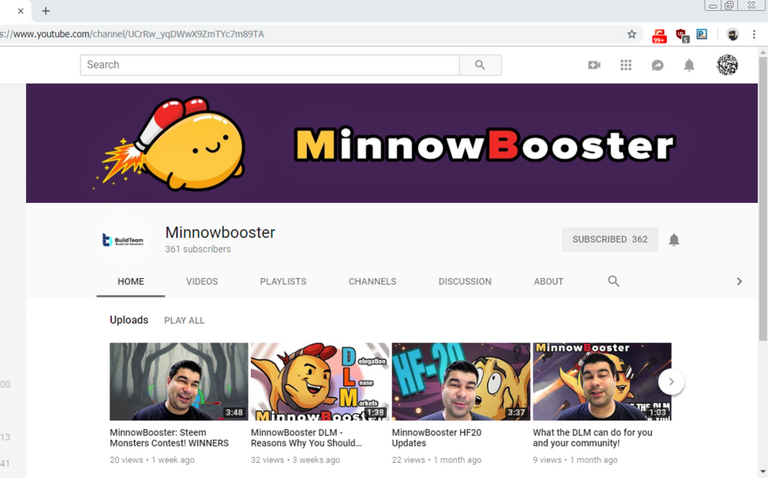The image size is (768, 478).
Task: Close the current browser tab
Action: 21,11
